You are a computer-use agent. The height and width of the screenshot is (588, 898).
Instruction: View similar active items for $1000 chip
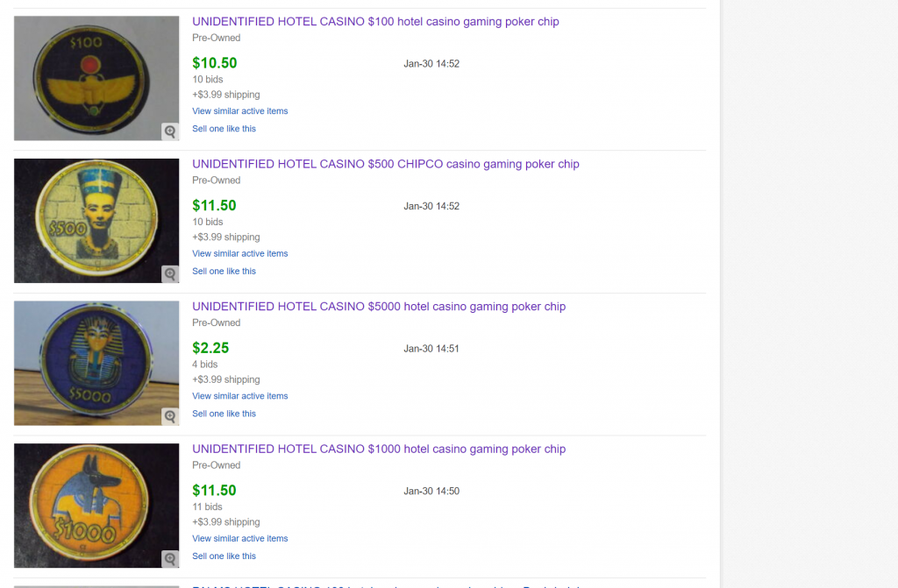click(240, 538)
